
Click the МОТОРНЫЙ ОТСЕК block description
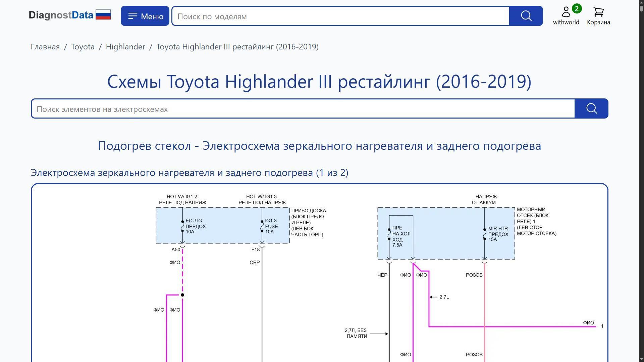(x=536, y=221)
